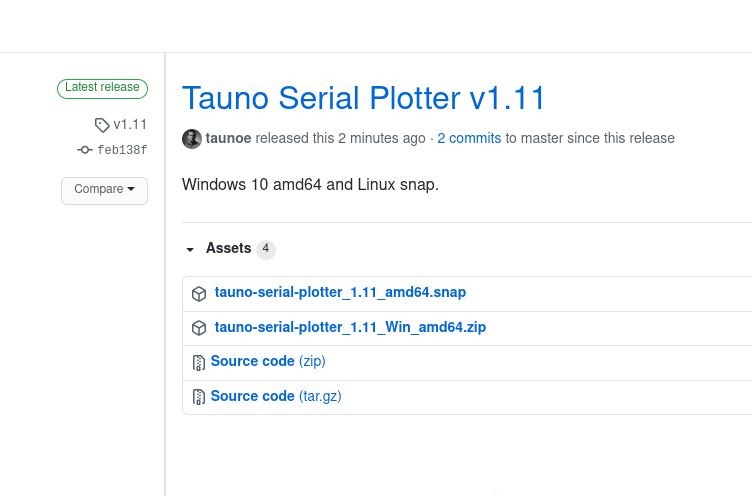Click the package icon for the snap file
Screen dimensions: 752x496
[199, 294]
